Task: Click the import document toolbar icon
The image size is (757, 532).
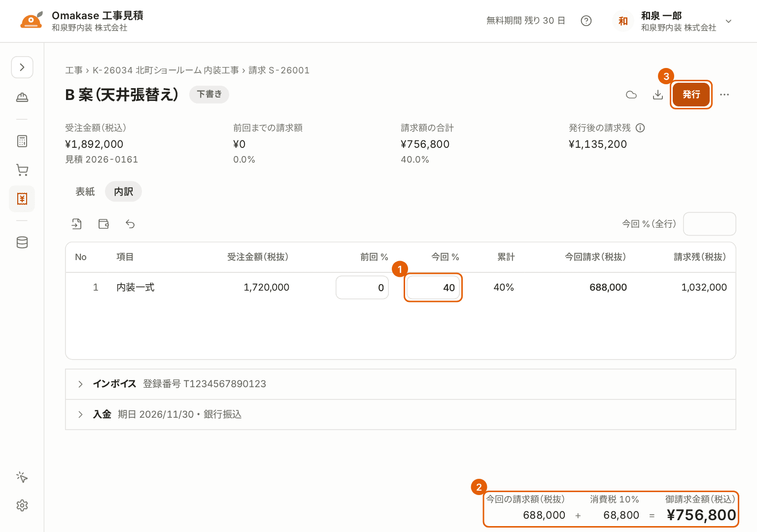Action: click(x=76, y=224)
